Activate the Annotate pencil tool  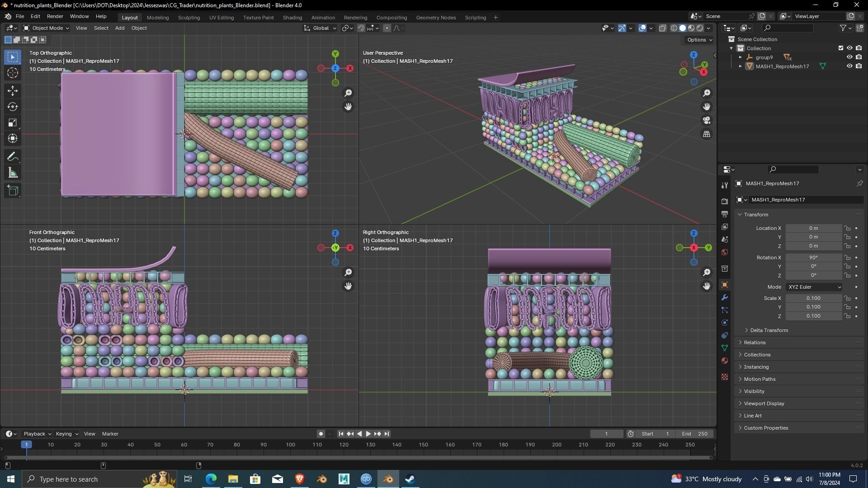[13, 157]
